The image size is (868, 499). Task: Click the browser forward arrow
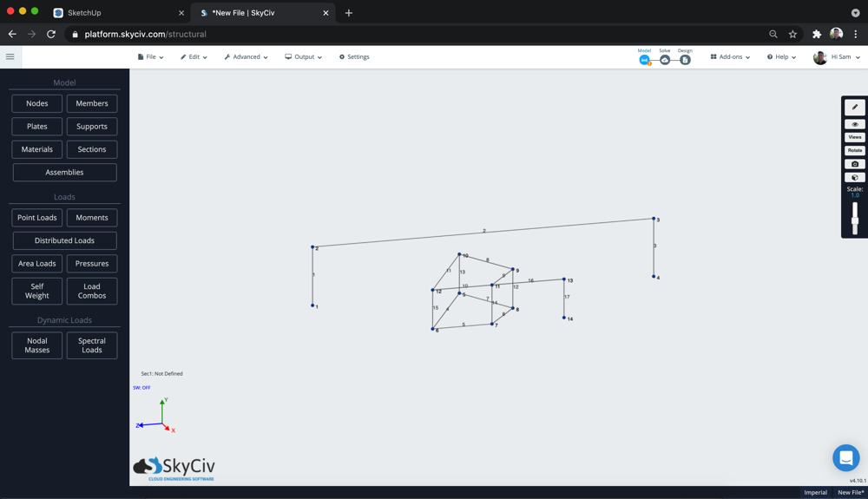click(x=31, y=35)
